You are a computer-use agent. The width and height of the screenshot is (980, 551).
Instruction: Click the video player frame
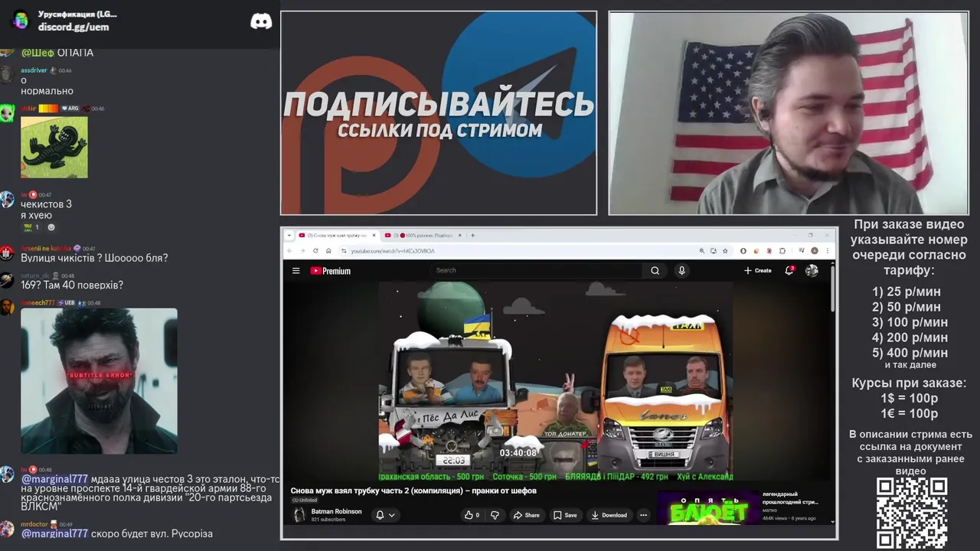pyautogui.click(x=556, y=381)
